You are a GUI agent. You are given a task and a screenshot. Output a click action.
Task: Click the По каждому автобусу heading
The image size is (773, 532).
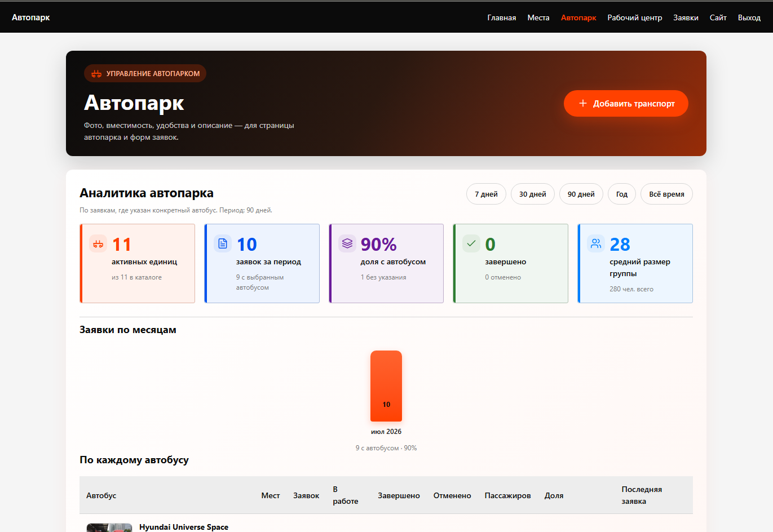pos(134,460)
